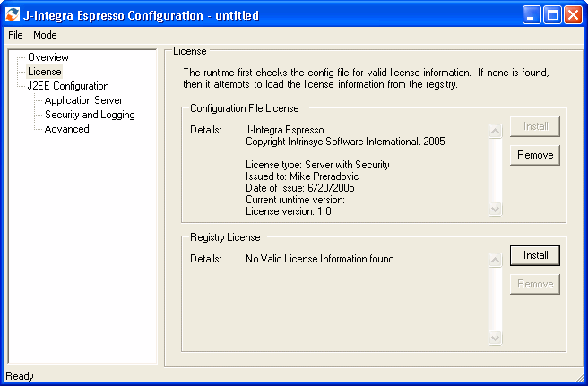
Task: Maximize the configuration window
Action: [x=552, y=15]
